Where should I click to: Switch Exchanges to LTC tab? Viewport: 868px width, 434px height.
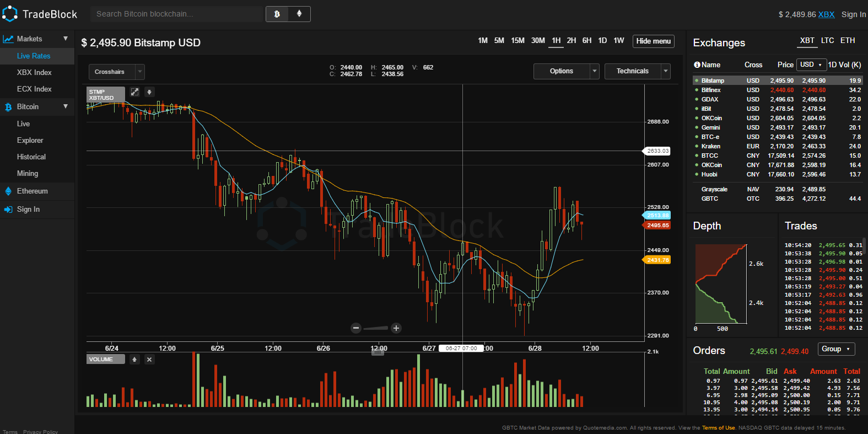pyautogui.click(x=827, y=41)
